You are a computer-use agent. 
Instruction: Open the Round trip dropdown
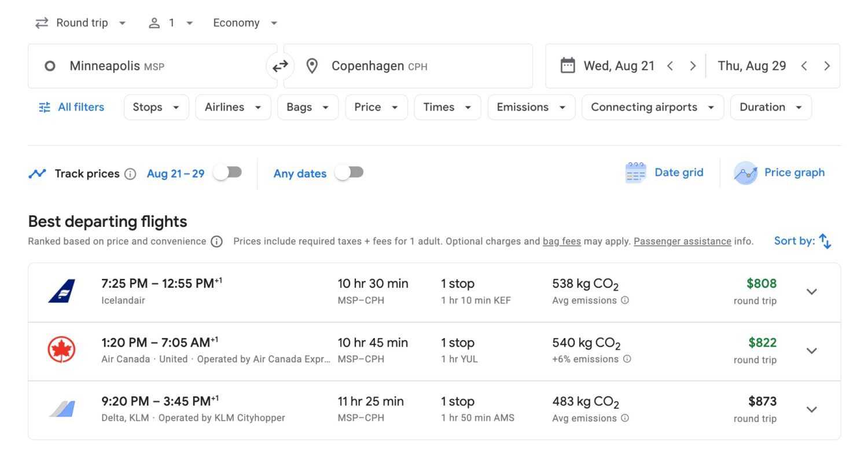81,23
